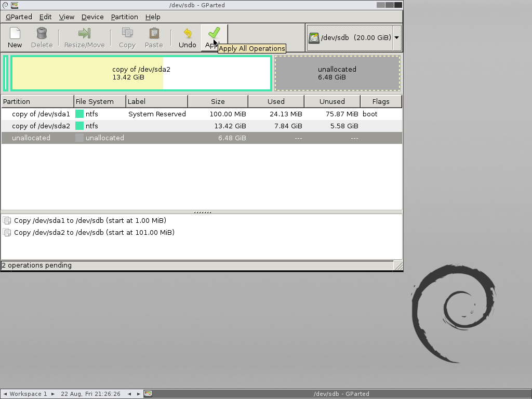The image size is (532, 399).
Task: Open the View menu
Action: 66,17
